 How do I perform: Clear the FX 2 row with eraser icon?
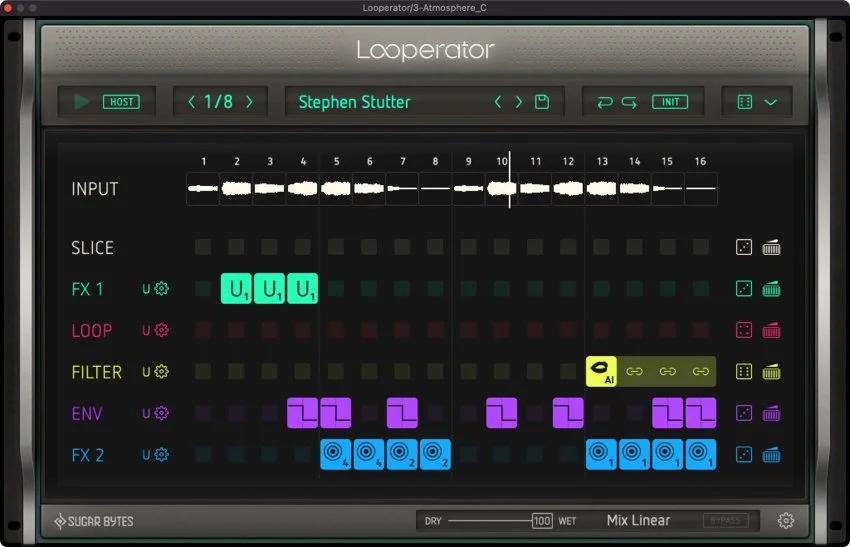click(x=771, y=454)
